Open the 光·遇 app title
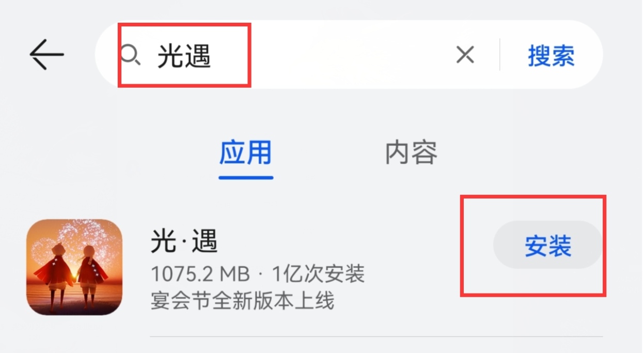 click(184, 241)
